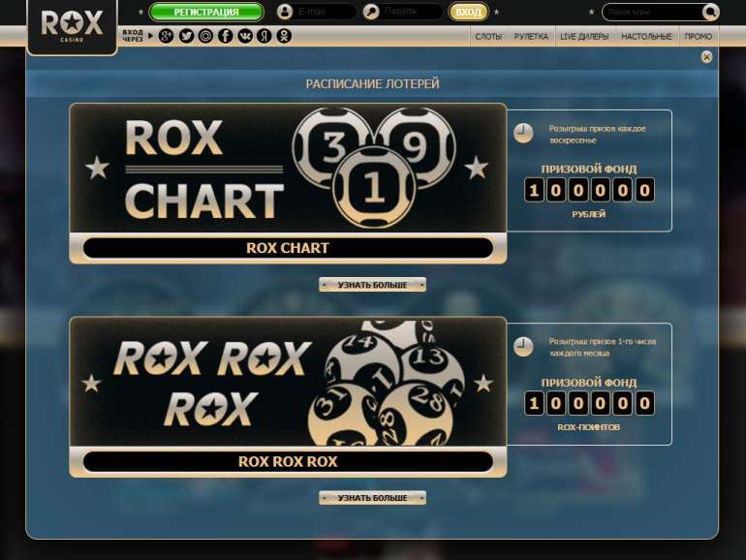Click the prize fund counter labeled ROX-ПОИНТОВ
Screen dimensions: 746x560
(589, 403)
